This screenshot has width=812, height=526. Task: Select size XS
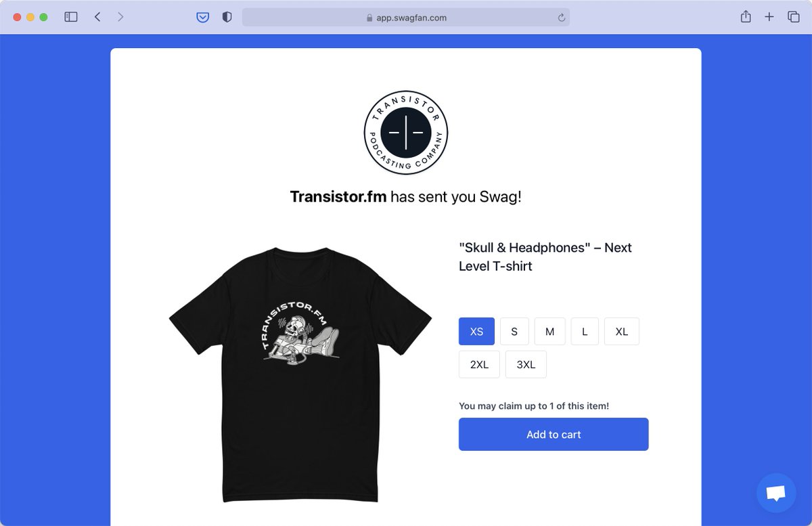pos(477,332)
